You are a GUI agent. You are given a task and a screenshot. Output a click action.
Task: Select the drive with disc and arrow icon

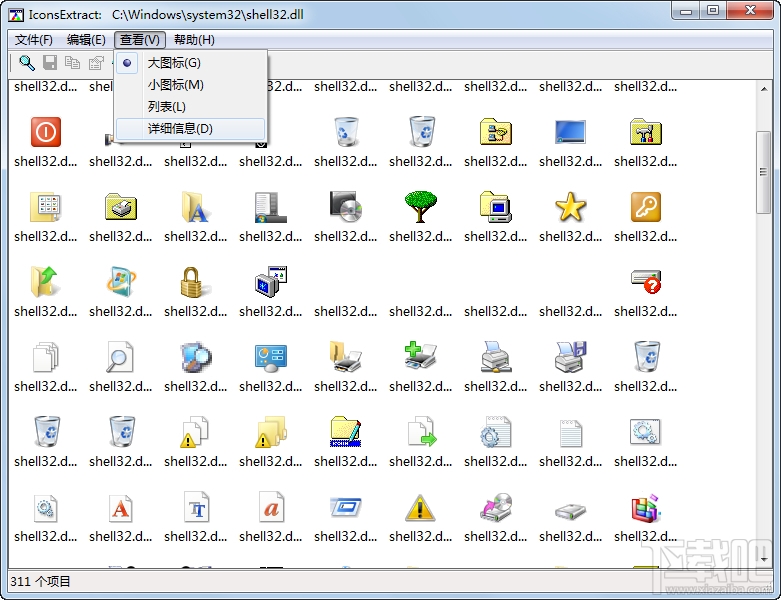(x=496, y=507)
